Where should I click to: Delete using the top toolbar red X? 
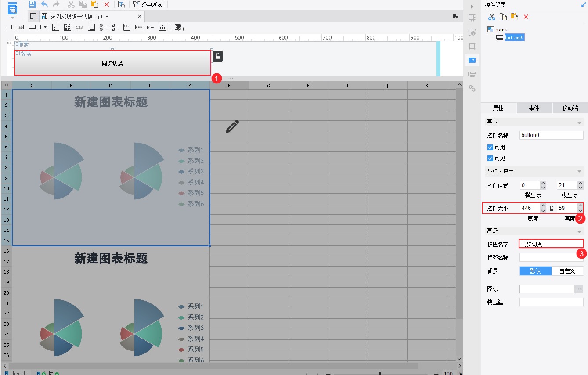107,4
